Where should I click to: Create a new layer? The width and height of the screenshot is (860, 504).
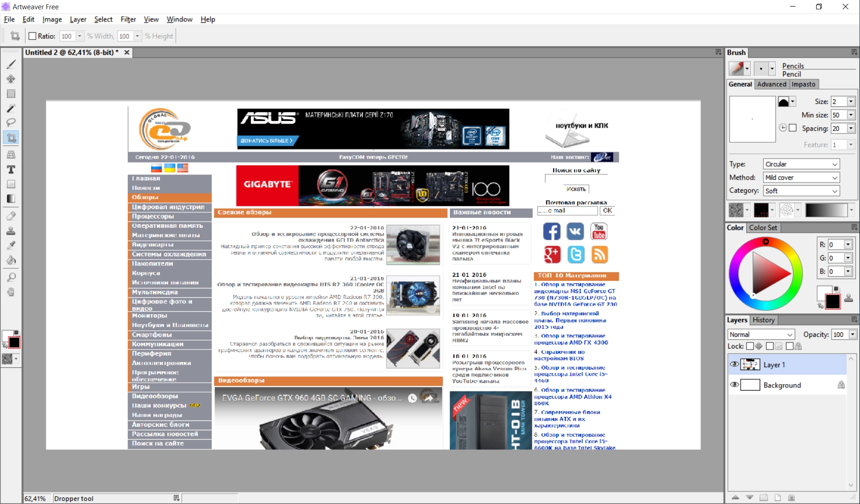point(777,497)
